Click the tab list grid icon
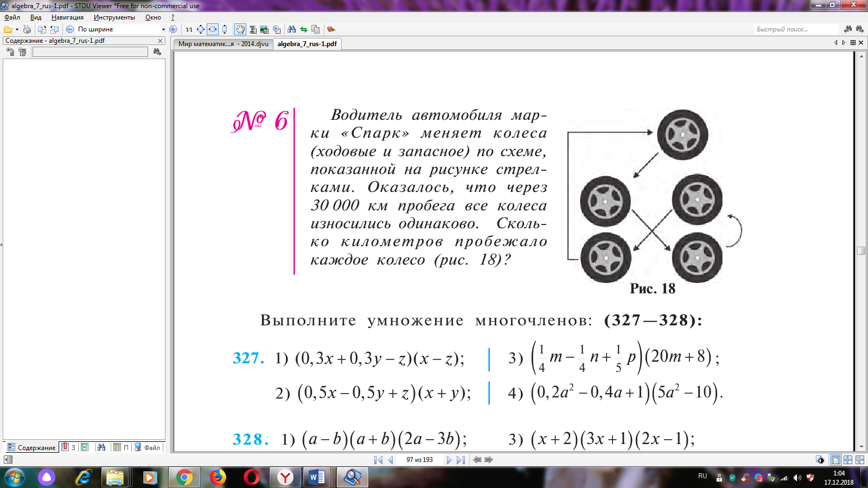868x488 pixels. [x=853, y=42]
